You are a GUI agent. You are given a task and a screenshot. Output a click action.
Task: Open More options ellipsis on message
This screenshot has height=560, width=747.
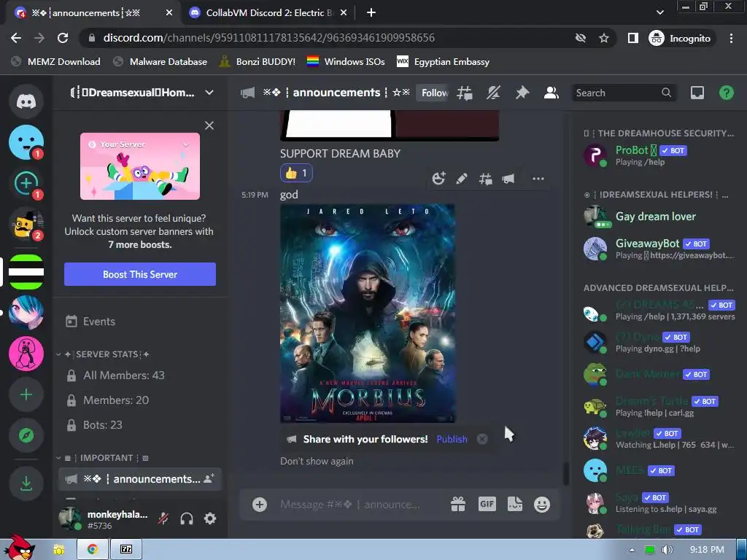tap(538, 179)
